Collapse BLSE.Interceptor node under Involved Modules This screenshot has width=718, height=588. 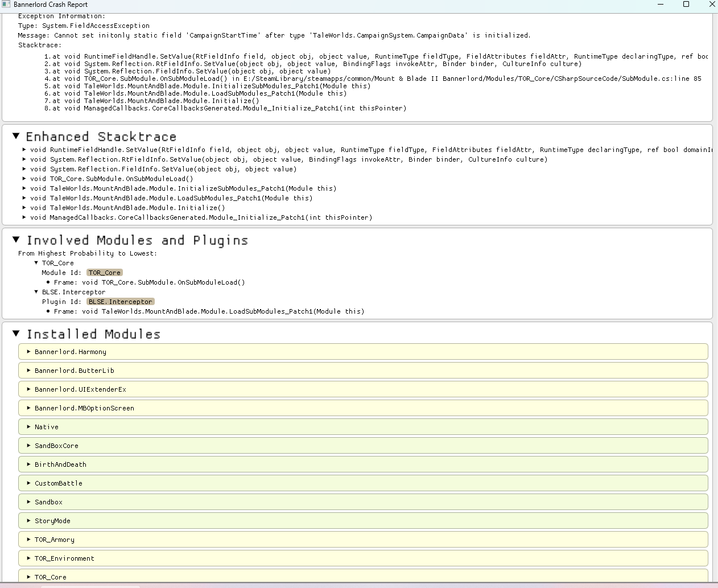tap(36, 292)
